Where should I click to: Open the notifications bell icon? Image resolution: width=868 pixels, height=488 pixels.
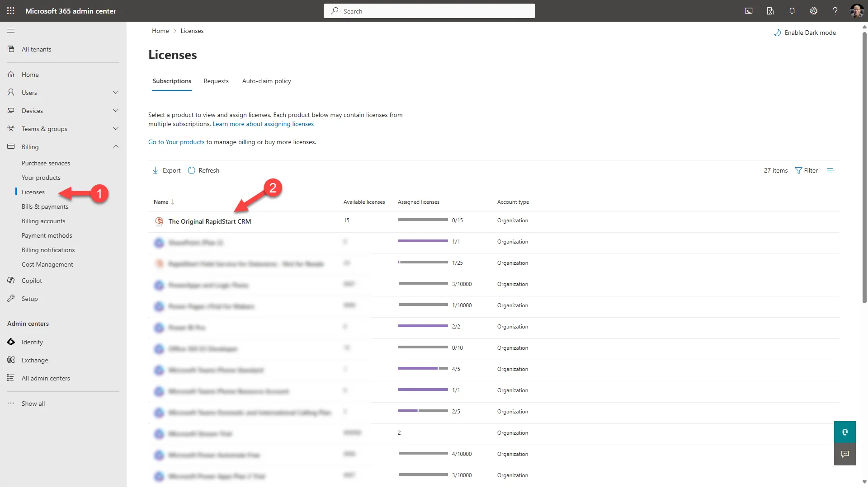tap(792, 11)
